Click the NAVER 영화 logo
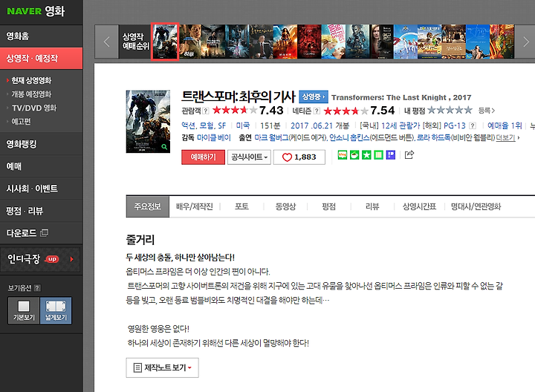The height and width of the screenshot is (392, 535). [x=36, y=11]
